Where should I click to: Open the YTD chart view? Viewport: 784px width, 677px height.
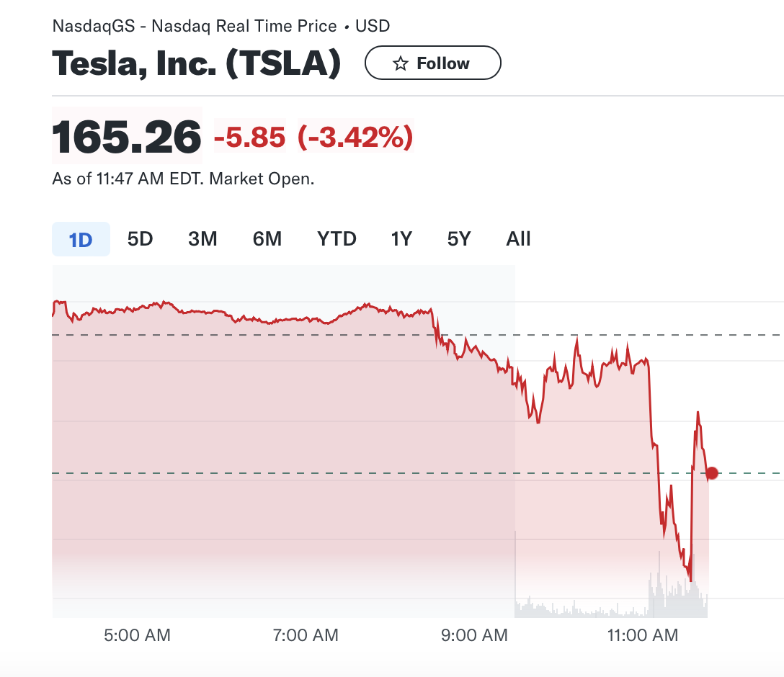click(337, 239)
